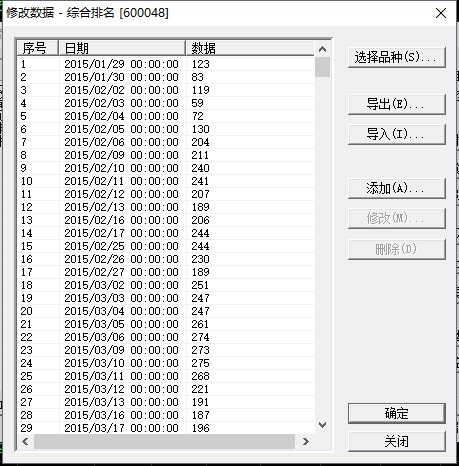Viewport: 459px width, 466px height.
Task: Sort by the 序号 column header
Action: click(x=38, y=48)
